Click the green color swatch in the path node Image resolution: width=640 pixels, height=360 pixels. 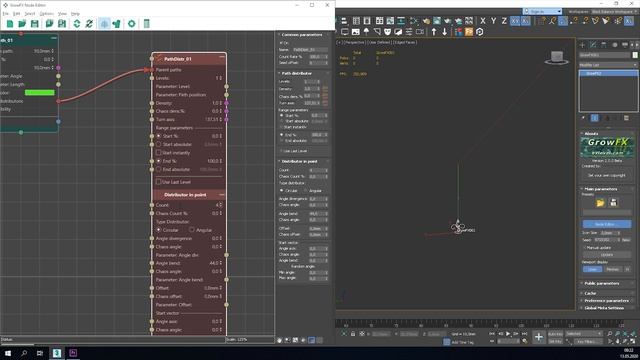pyautogui.click(x=40, y=93)
